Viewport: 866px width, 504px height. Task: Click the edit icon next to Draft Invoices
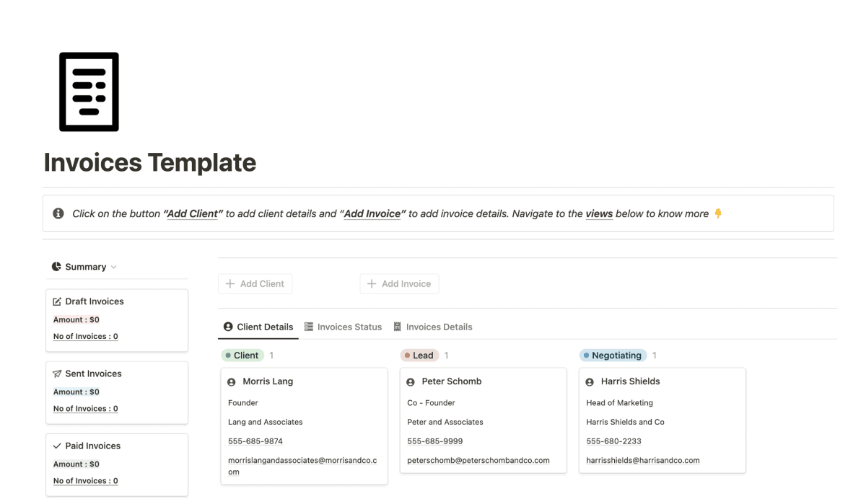(58, 301)
